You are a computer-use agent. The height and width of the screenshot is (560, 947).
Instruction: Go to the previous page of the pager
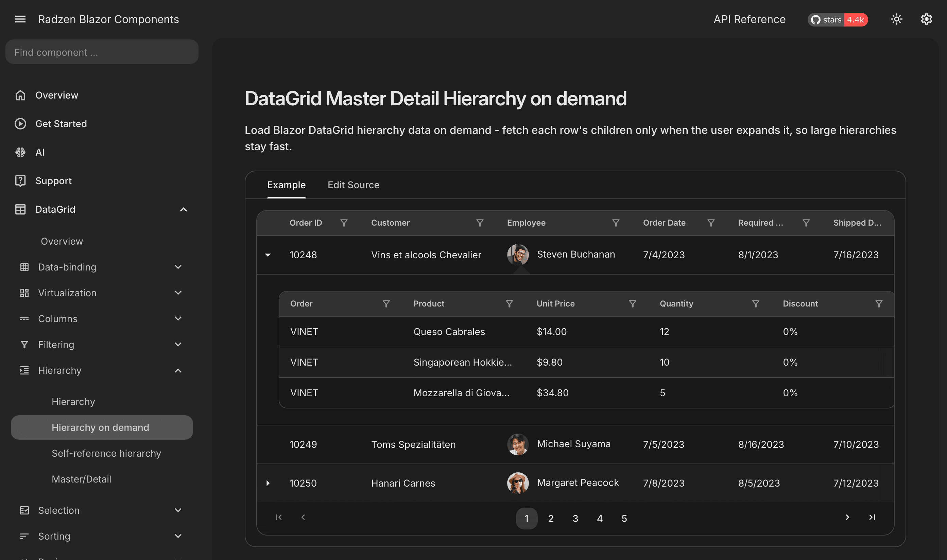coord(303,518)
